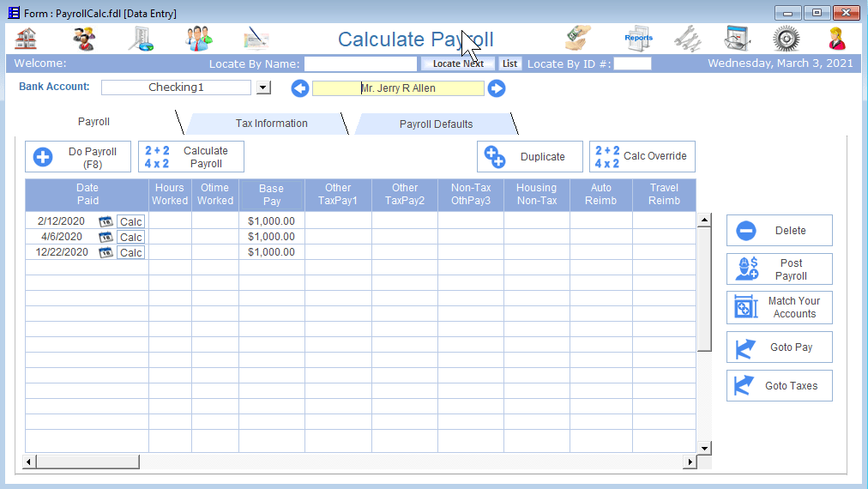Open the check writing pen icon

coord(256,39)
